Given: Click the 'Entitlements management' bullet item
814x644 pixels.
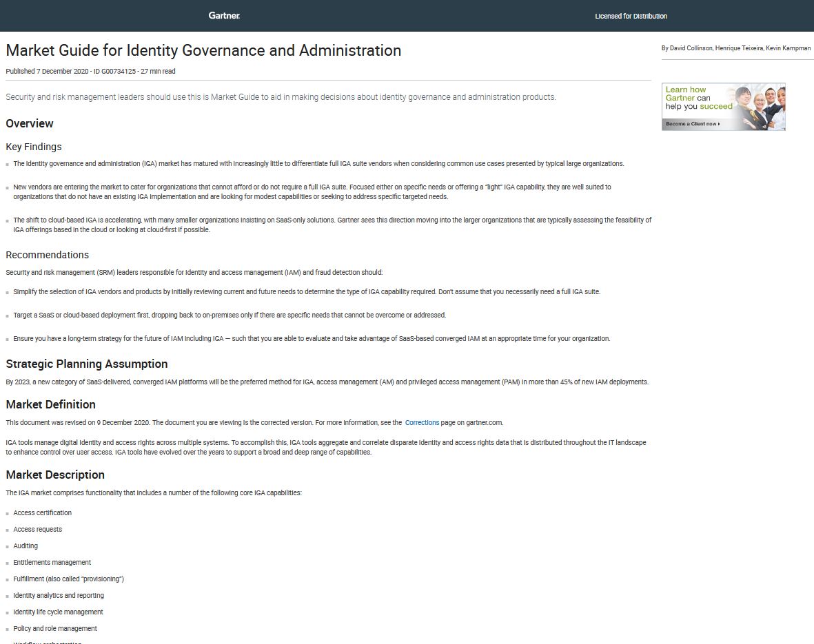Looking at the screenshot, I should point(52,562).
